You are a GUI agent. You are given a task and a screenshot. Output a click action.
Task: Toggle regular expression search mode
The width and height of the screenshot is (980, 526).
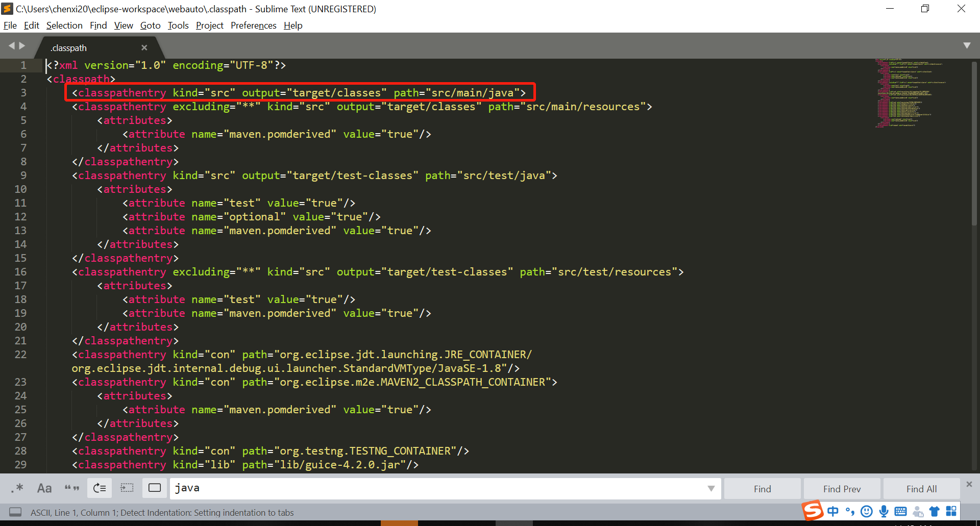18,488
